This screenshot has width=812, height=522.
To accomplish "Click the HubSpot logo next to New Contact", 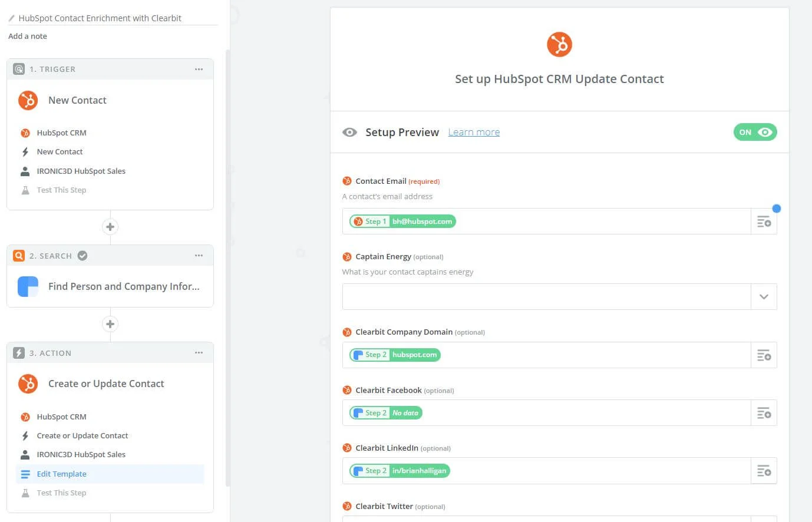I will 28,100.
